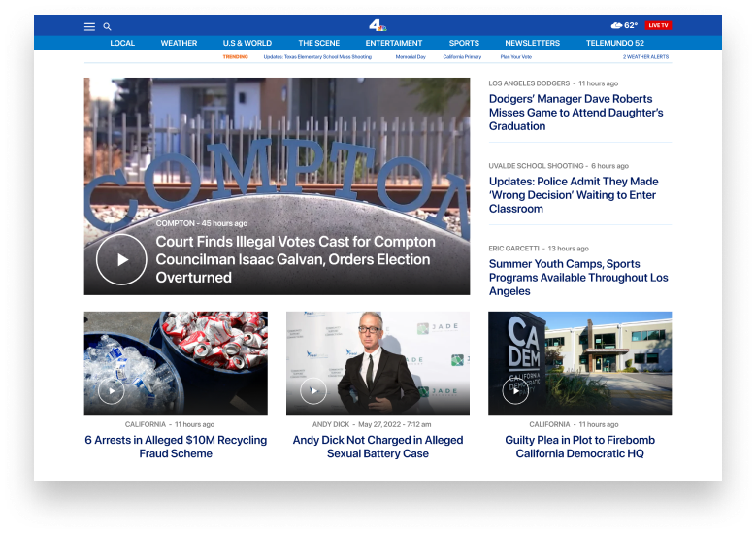The image size is (756, 534).
Task: Open Police Admit 'Wrong Decision' headline
Action: 574,195
